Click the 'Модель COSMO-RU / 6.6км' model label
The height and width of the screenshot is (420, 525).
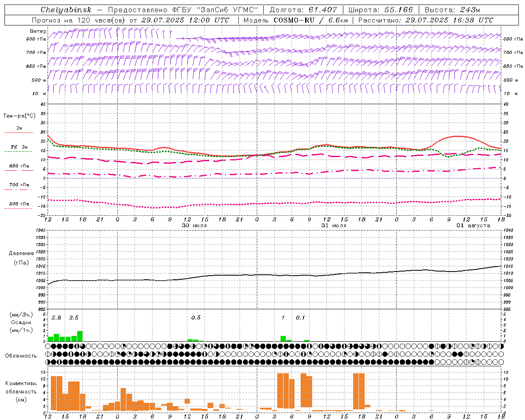click(296, 20)
